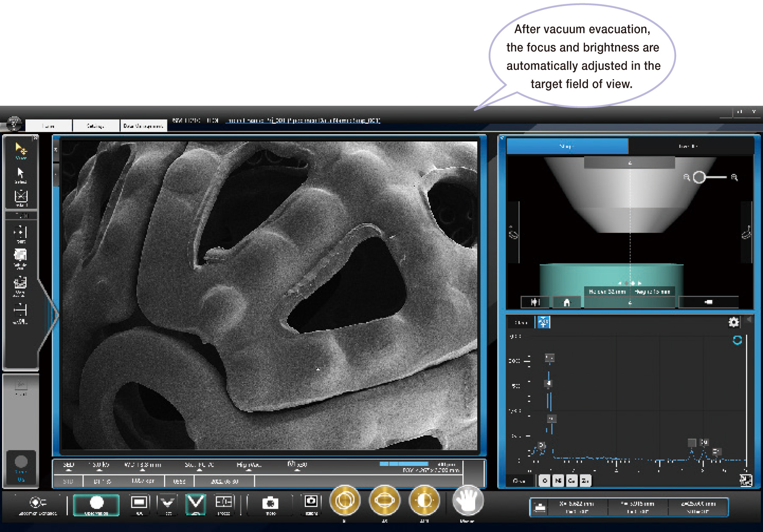
Task: Select the yellow Move cursor tool
Action: tap(21, 150)
